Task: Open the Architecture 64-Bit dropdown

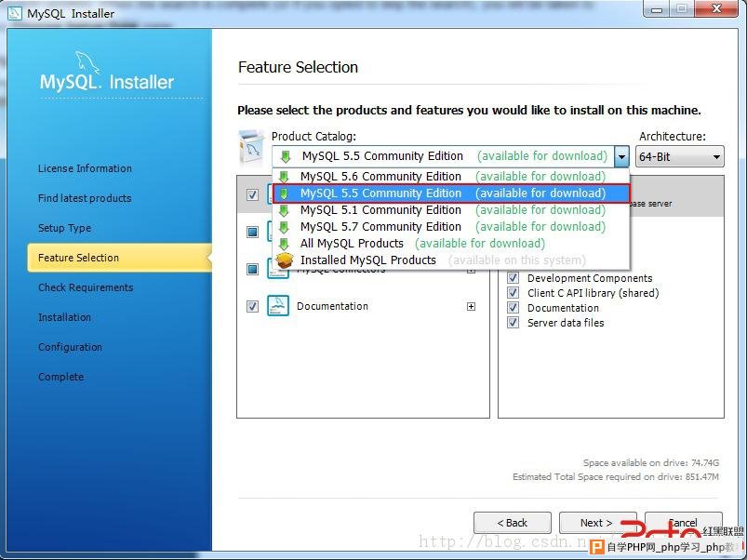Action: click(680, 156)
